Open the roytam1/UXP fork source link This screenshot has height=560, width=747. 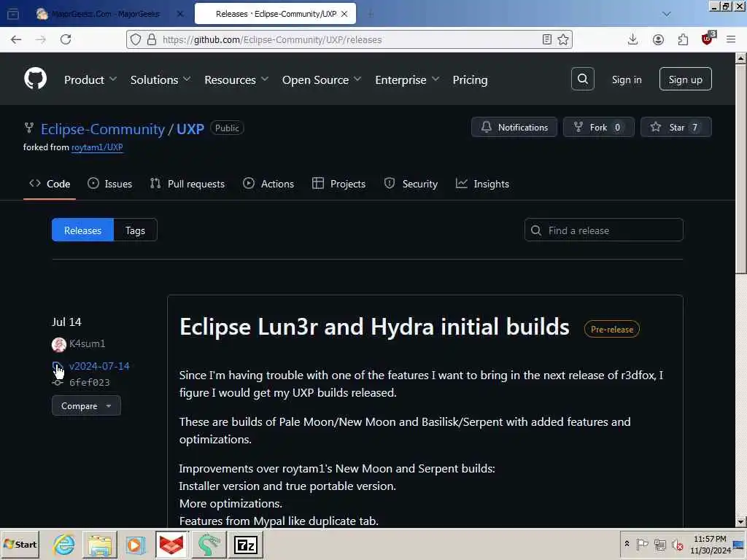97,147
